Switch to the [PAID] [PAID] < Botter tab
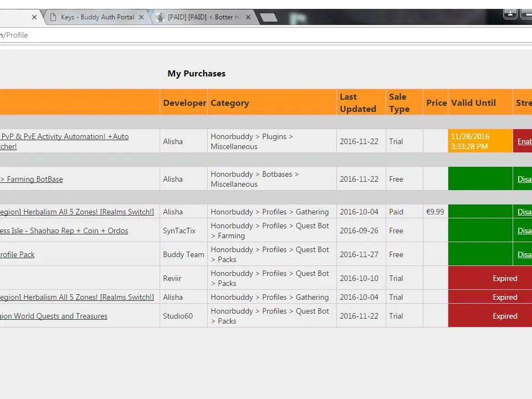Viewport: 532px width, 399px height. (x=203, y=17)
